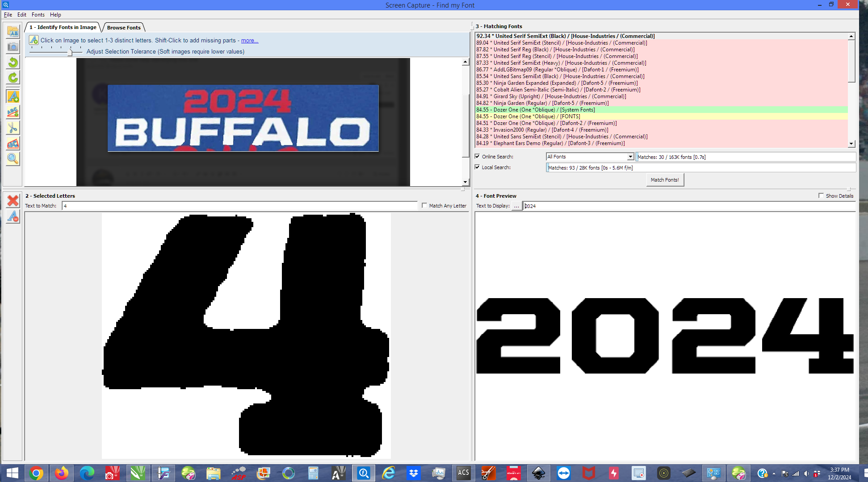Select AddLGBitmap09 Regular Oblique match
Screen dimensions: 868x482
pyautogui.click(x=662, y=70)
